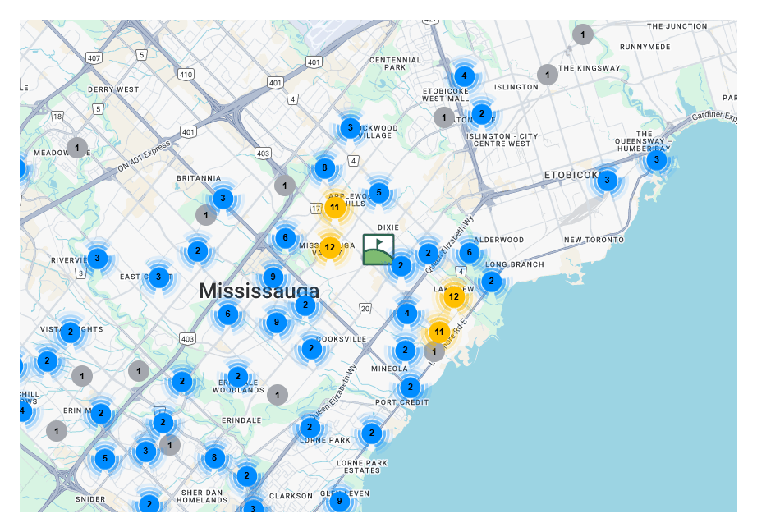The width and height of the screenshot is (757, 532).
Task: Click the Mississauga city label
Action: click(x=259, y=291)
